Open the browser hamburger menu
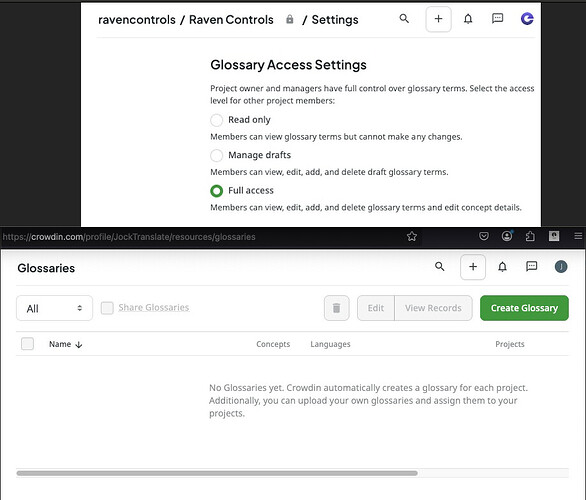This screenshot has height=500, width=586. pos(578,236)
